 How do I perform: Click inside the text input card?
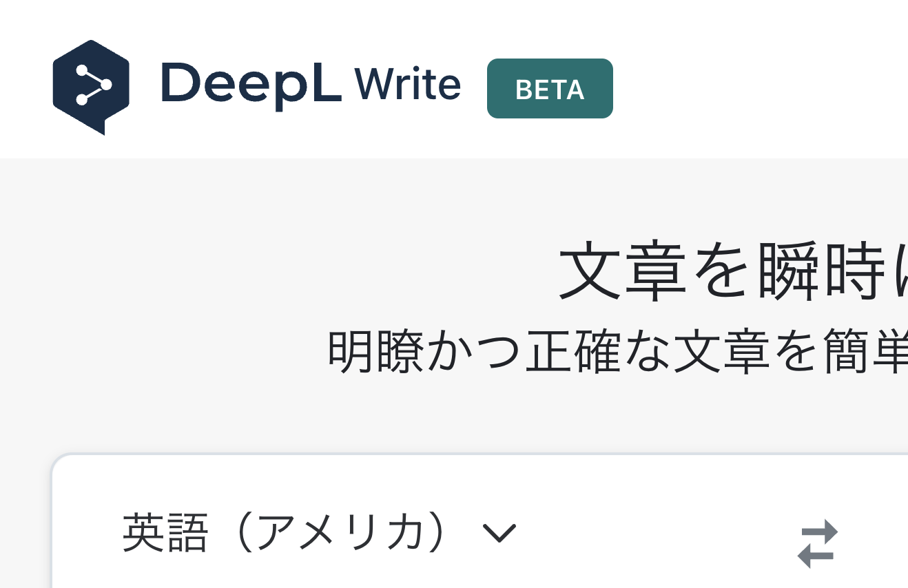coord(413,578)
